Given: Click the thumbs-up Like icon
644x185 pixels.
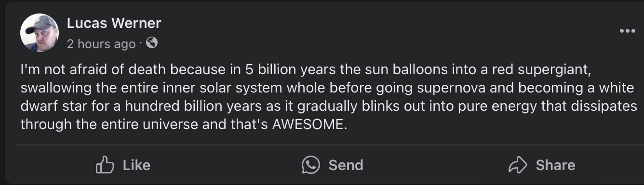Looking at the screenshot, I should click(105, 165).
